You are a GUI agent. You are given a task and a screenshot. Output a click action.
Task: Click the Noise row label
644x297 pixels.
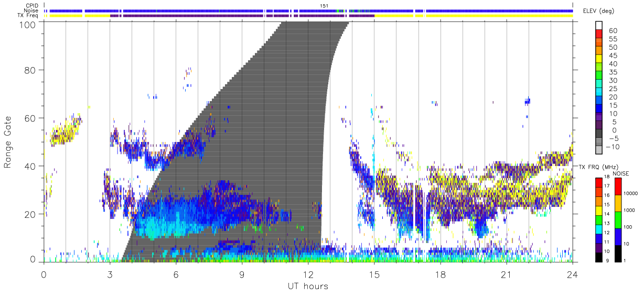tap(31, 10)
